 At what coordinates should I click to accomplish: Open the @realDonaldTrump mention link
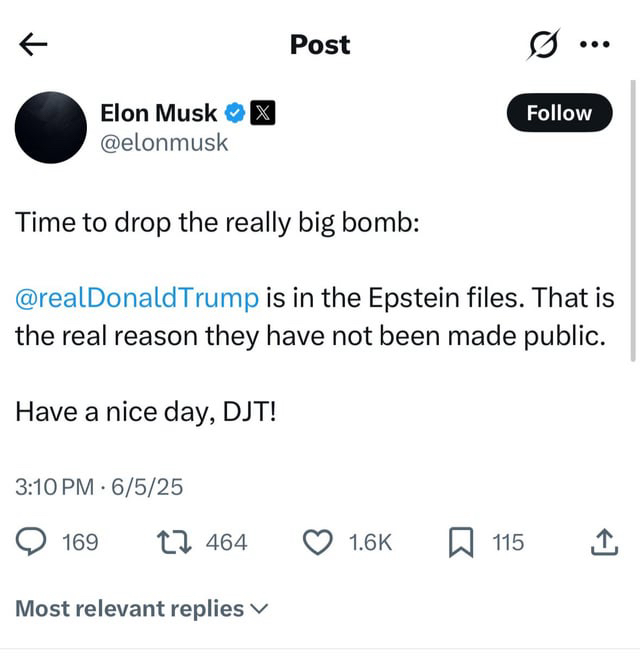click(137, 297)
